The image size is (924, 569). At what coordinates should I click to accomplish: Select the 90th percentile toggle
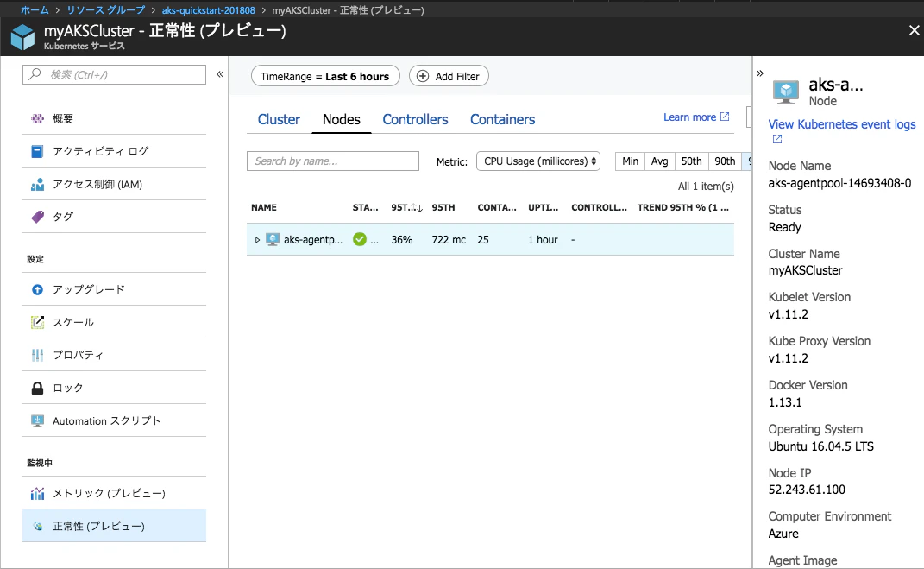pyautogui.click(x=725, y=161)
